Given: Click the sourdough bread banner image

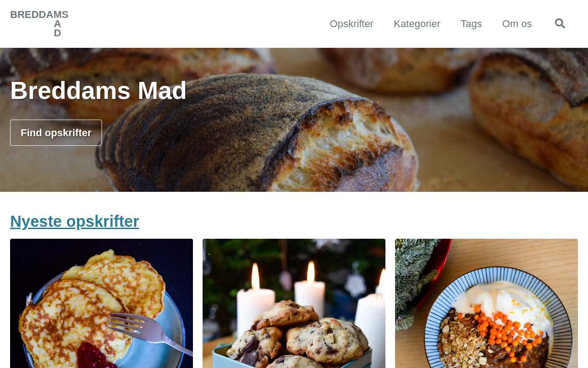Looking at the screenshot, I should 294,120.
